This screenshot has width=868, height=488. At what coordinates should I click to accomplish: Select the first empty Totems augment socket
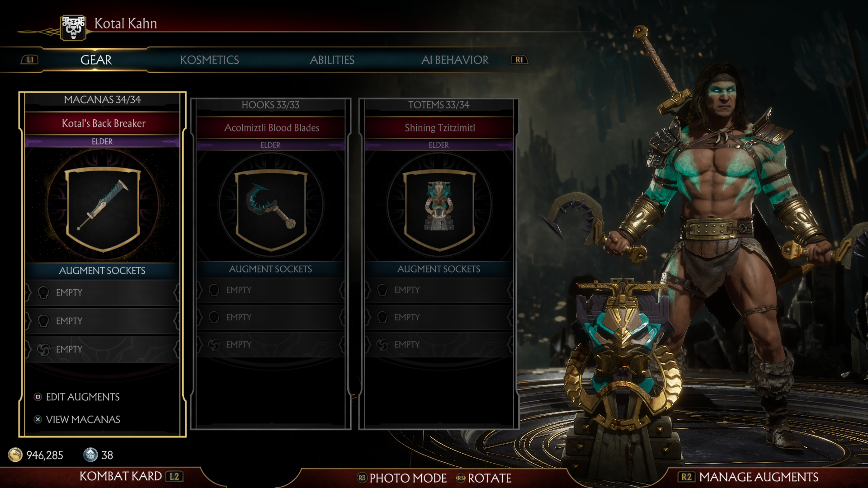click(x=439, y=290)
